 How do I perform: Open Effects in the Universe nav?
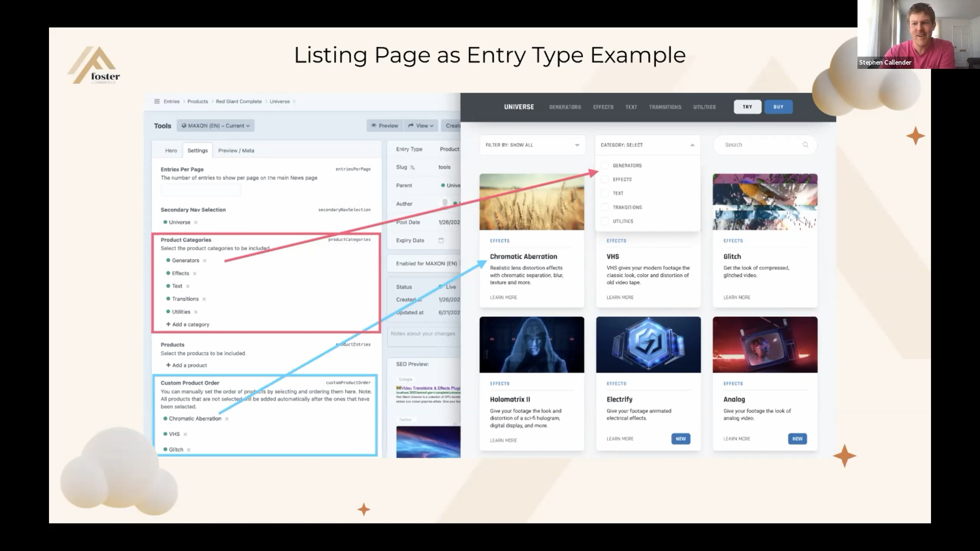click(x=603, y=107)
